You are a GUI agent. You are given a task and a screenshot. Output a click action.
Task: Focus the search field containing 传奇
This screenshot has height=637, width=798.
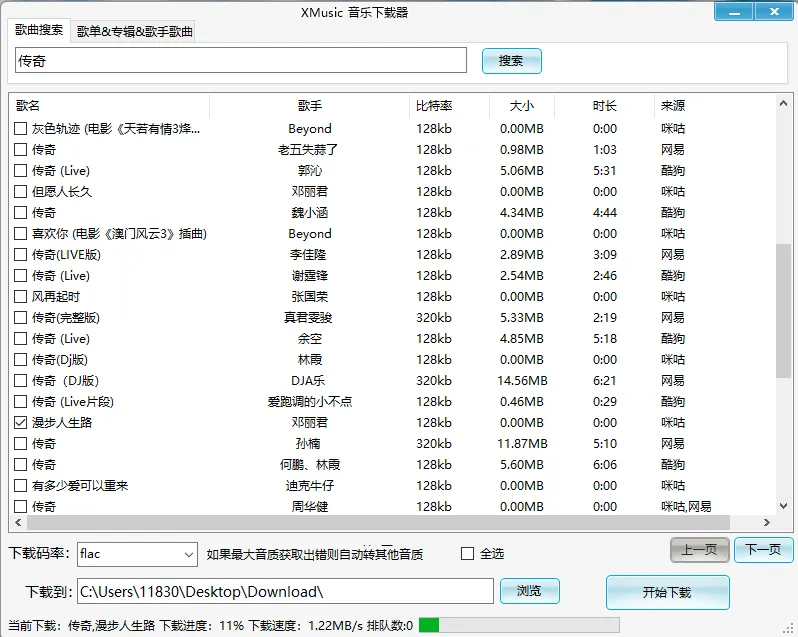241,61
